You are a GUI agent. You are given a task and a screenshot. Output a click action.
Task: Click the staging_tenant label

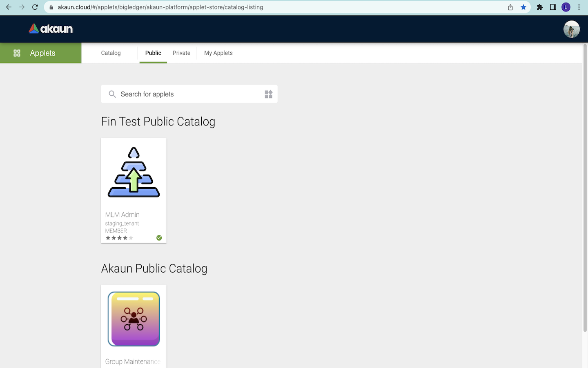pos(122,224)
